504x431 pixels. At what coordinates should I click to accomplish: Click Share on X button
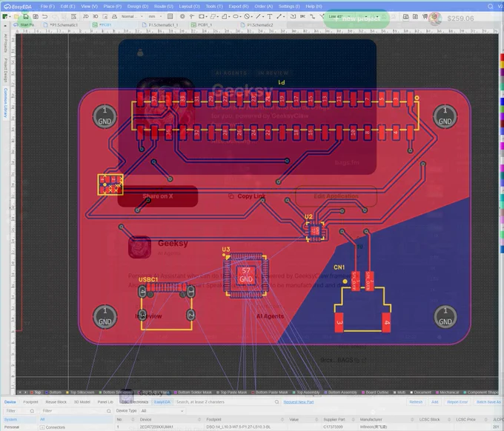coord(158,196)
